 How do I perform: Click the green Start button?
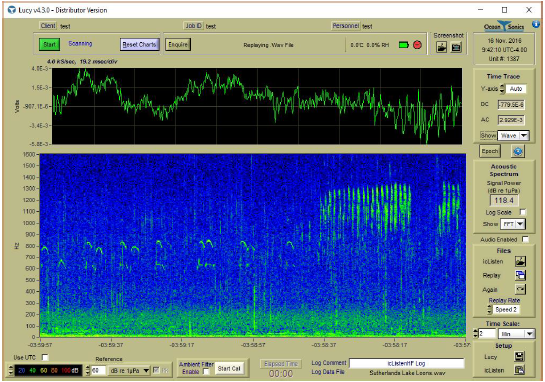coord(49,44)
